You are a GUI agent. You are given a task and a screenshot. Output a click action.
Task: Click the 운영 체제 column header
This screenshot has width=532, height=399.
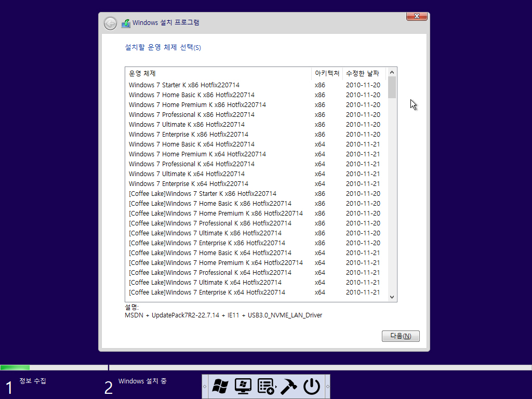tap(218, 73)
